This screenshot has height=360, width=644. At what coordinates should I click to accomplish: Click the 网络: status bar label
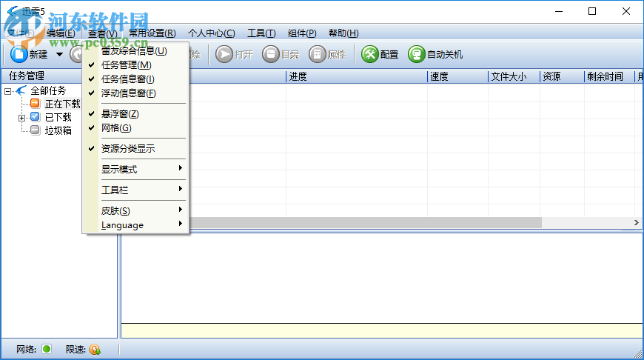tap(26, 350)
